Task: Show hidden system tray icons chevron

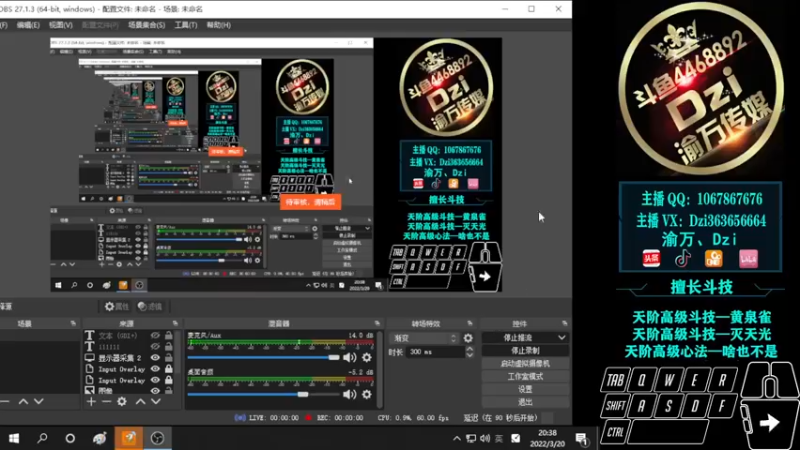Action: (x=457, y=438)
